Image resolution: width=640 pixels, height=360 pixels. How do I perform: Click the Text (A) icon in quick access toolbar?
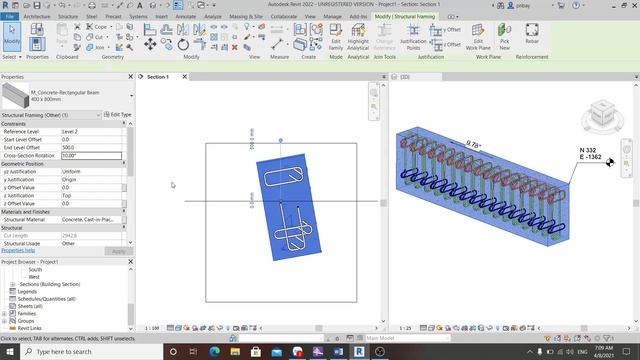point(140,5)
